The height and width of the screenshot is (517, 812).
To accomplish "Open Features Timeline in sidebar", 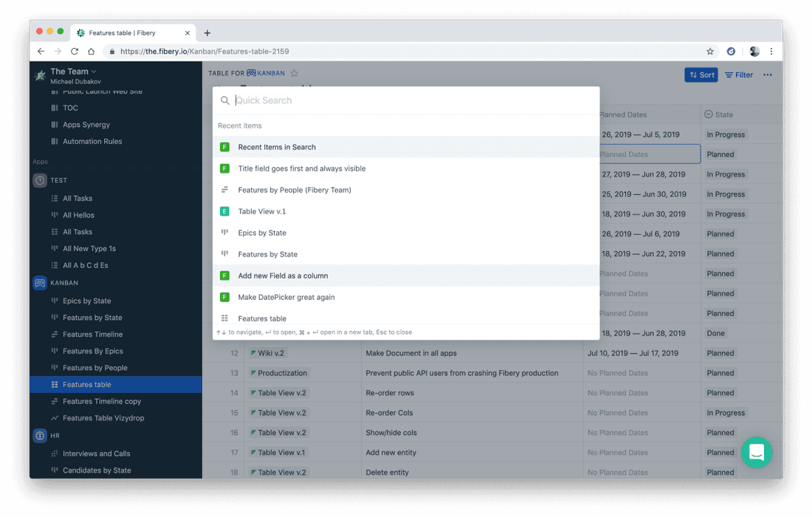I will (93, 335).
